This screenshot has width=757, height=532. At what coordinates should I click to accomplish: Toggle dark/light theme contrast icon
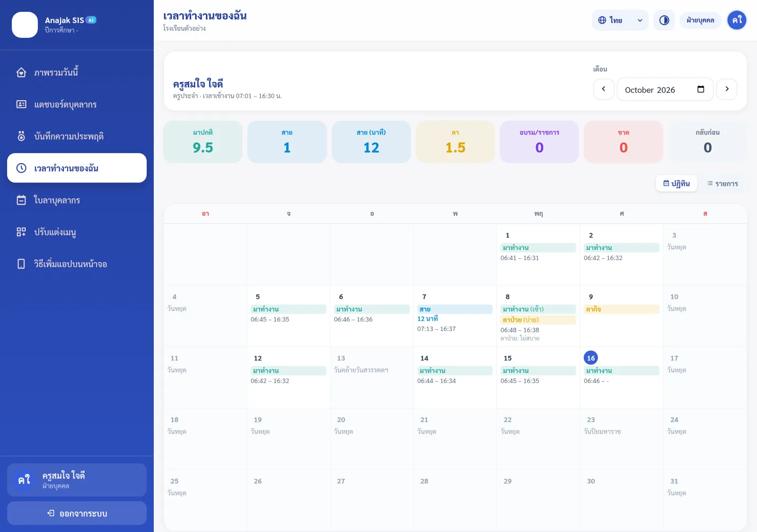[x=664, y=20]
